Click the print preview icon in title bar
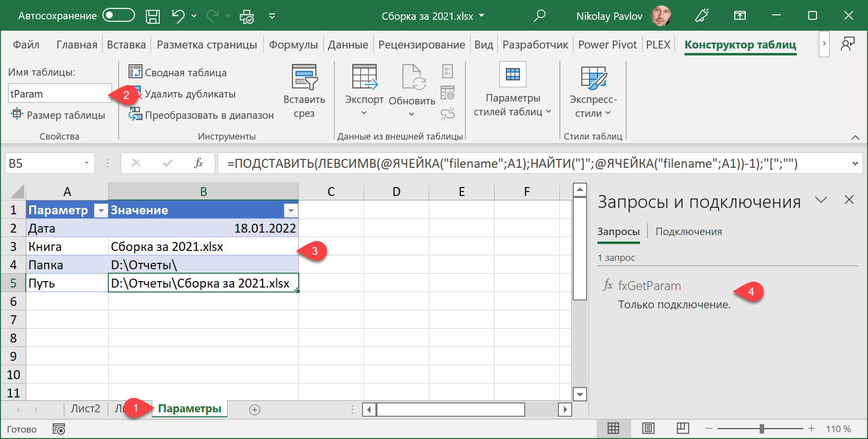 coord(246,16)
